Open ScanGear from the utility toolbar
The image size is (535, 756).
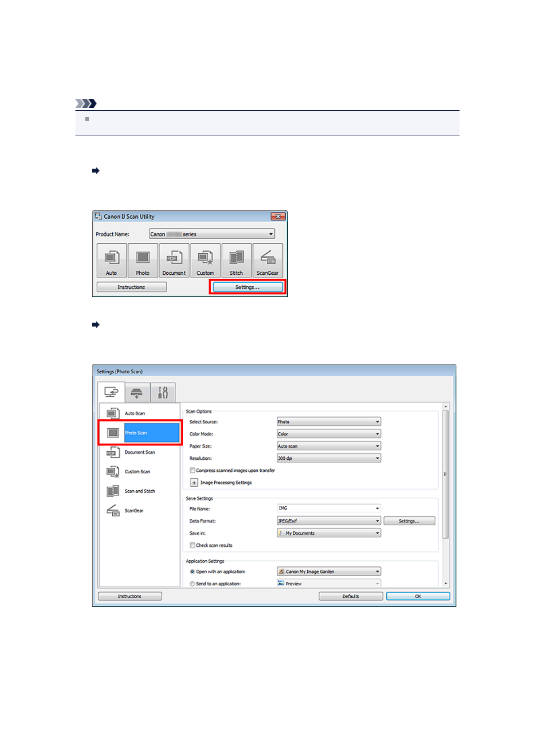pyautogui.click(x=268, y=260)
